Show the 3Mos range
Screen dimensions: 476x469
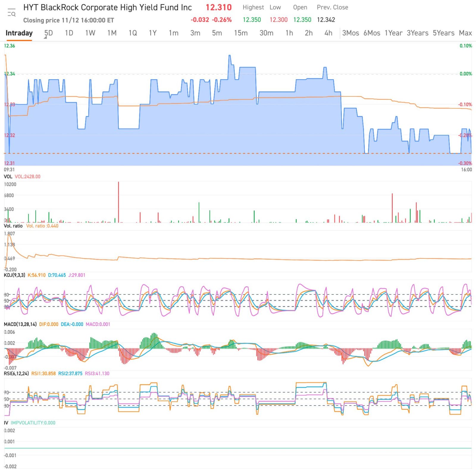(350, 33)
